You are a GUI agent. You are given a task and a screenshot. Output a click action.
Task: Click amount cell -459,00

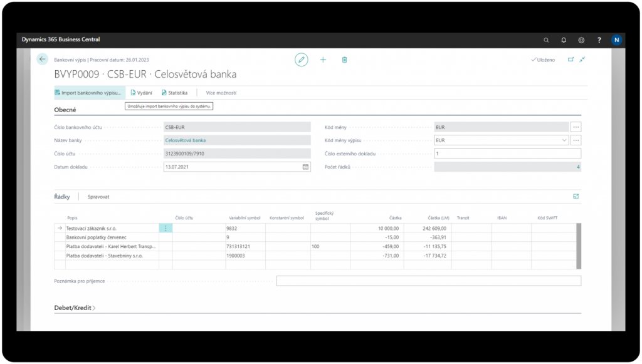[x=377, y=247]
